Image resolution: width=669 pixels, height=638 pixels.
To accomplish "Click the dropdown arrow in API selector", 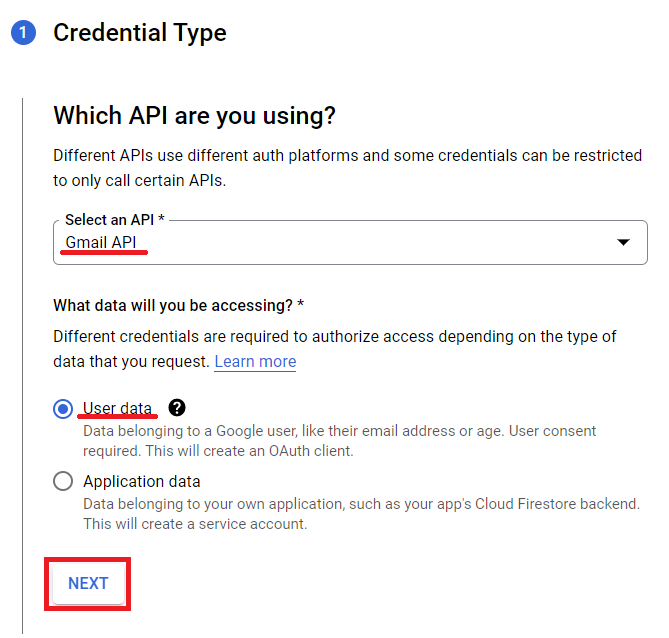I will (x=623, y=242).
